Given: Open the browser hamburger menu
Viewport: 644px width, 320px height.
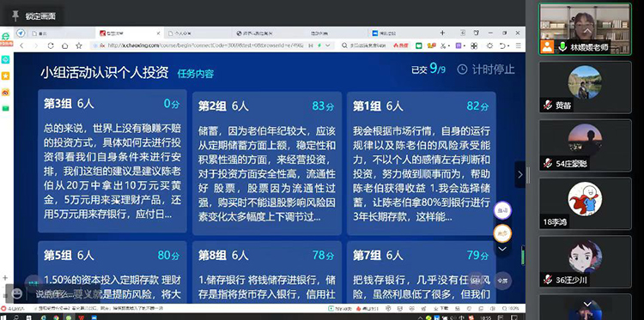Looking at the screenshot, I should [519, 45].
